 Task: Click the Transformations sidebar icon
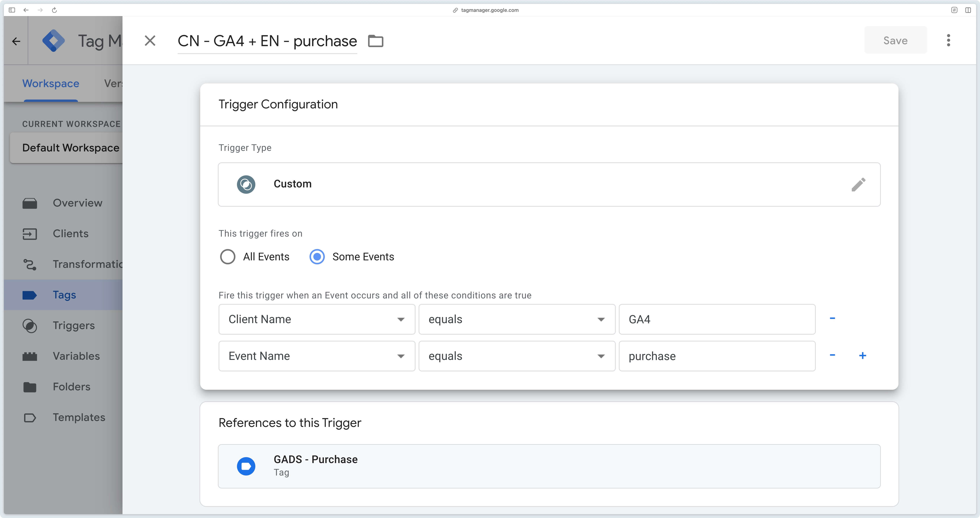30,265
